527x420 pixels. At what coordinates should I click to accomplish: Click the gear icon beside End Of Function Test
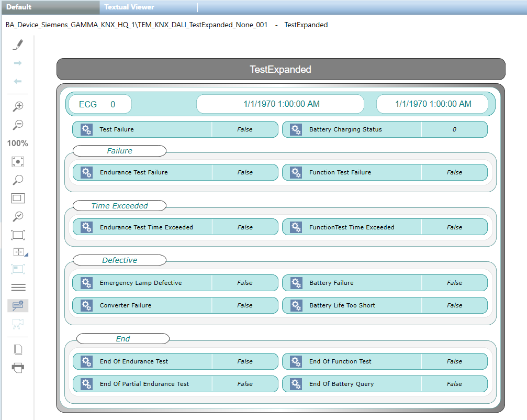pos(296,361)
